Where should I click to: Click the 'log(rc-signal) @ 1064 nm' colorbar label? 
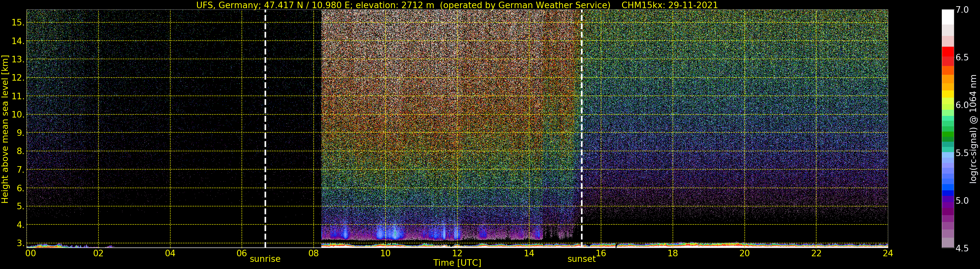(x=973, y=129)
